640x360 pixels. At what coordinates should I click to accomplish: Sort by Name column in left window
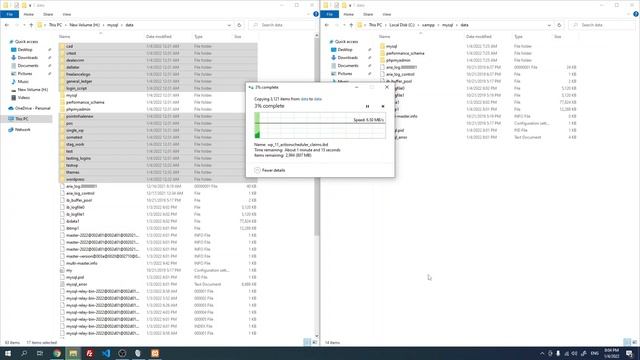click(x=64, y=37)
